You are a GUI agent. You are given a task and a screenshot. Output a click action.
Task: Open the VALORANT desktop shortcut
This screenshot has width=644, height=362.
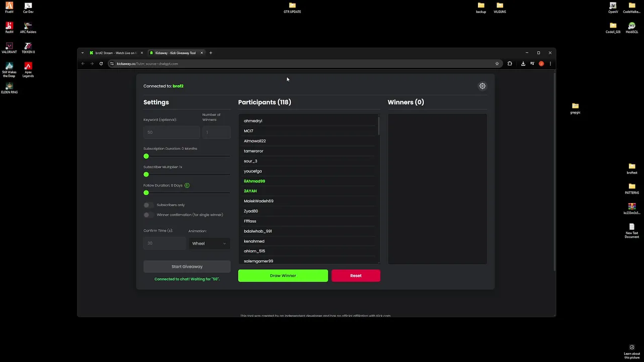click(9, 48)
